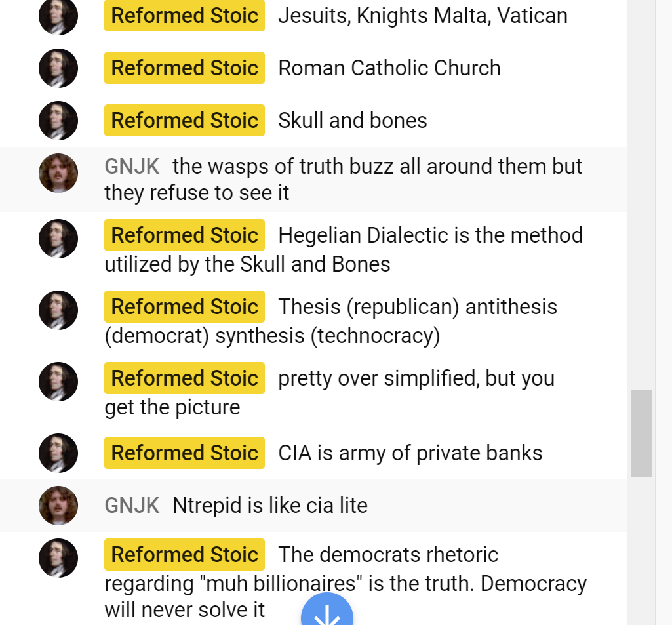Click the Reformed Stoic badge on the Jesuits message

[x=184, y=16]
